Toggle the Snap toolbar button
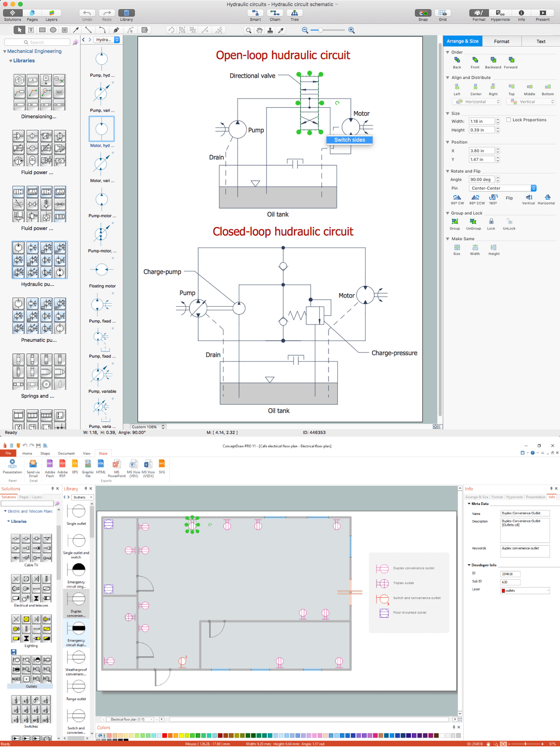This screenshot has width=560, height=749. coord(423,13)
